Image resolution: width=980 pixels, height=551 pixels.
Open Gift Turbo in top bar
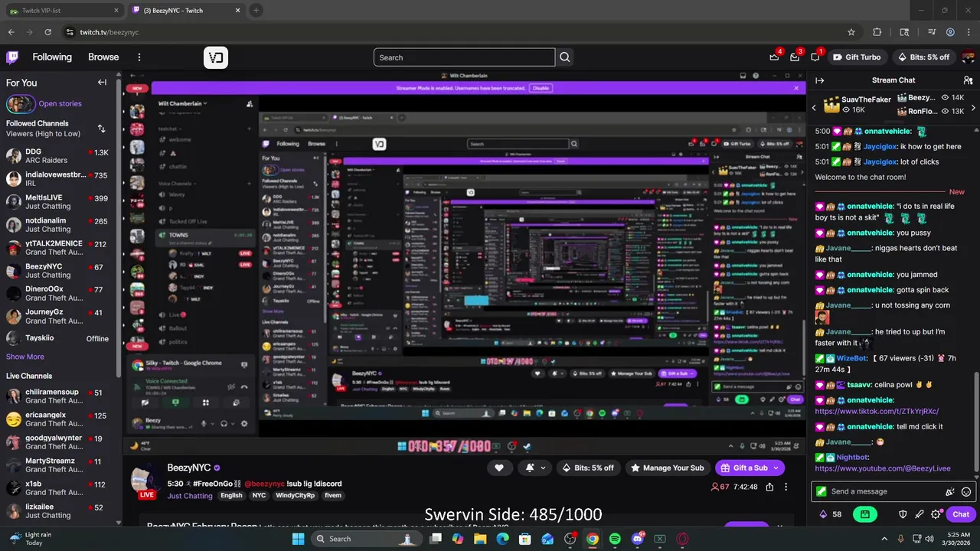coord(856,57)
